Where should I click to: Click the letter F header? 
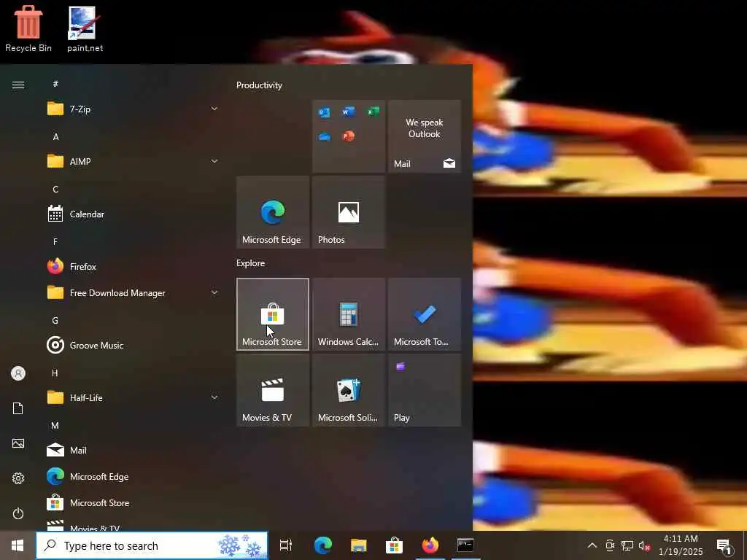click(x=55, y=242)
